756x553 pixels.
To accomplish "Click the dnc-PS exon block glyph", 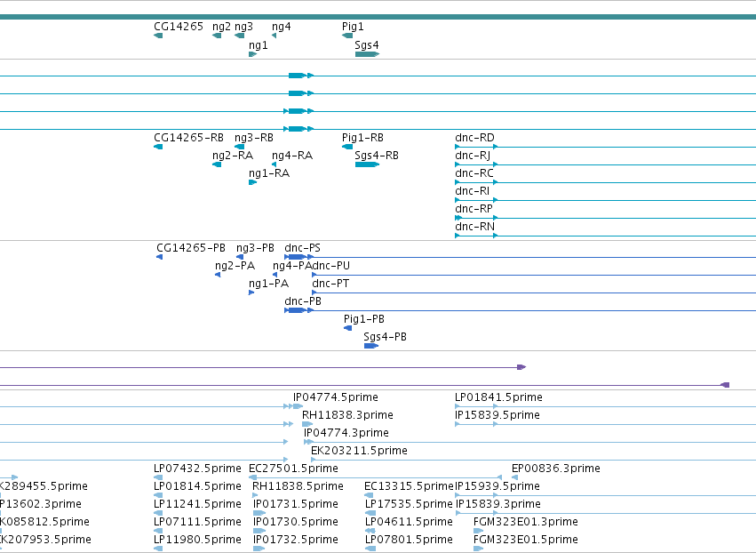I will (x=297, y=257).
